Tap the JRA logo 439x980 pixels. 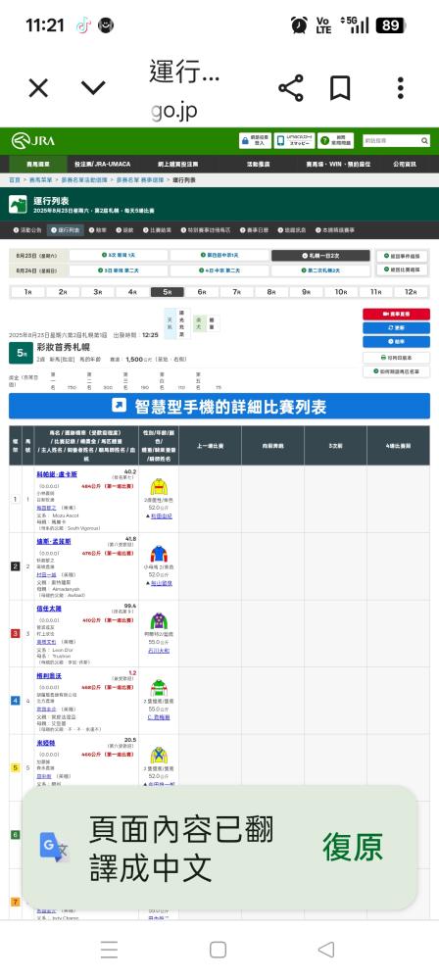33,140
